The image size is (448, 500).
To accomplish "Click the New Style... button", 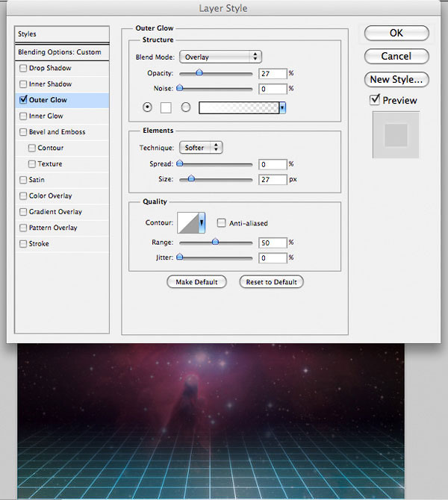I will [396, 79].
